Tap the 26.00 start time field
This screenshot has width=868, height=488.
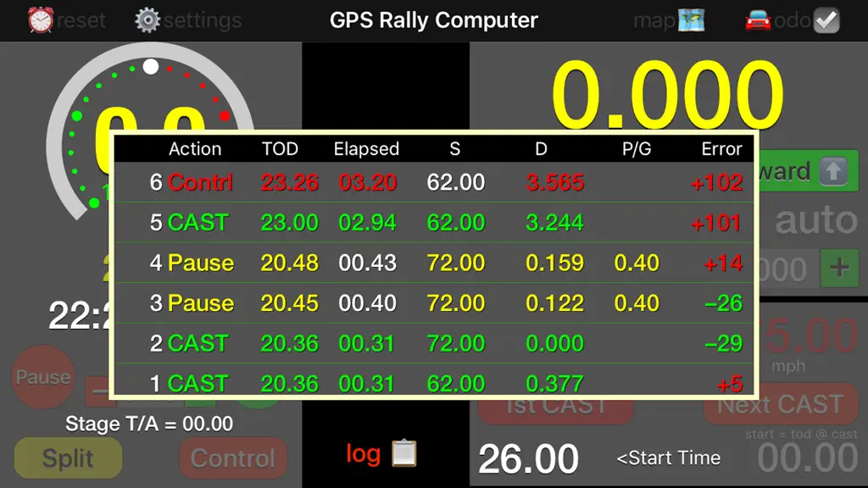528,458
